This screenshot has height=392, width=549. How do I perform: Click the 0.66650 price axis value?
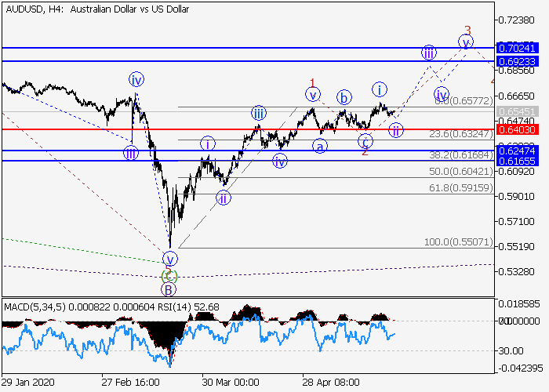click(x=516, y=96)
